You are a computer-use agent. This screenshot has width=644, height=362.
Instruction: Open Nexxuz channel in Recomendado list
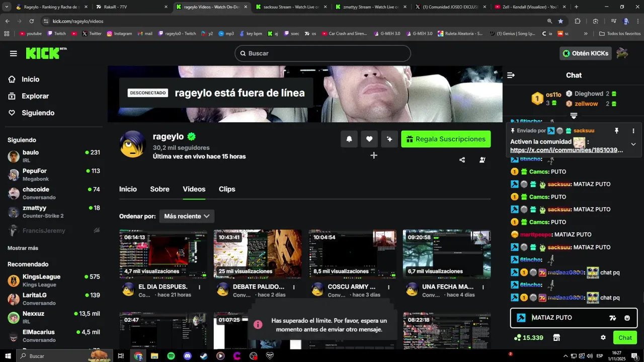click(54, 317)
